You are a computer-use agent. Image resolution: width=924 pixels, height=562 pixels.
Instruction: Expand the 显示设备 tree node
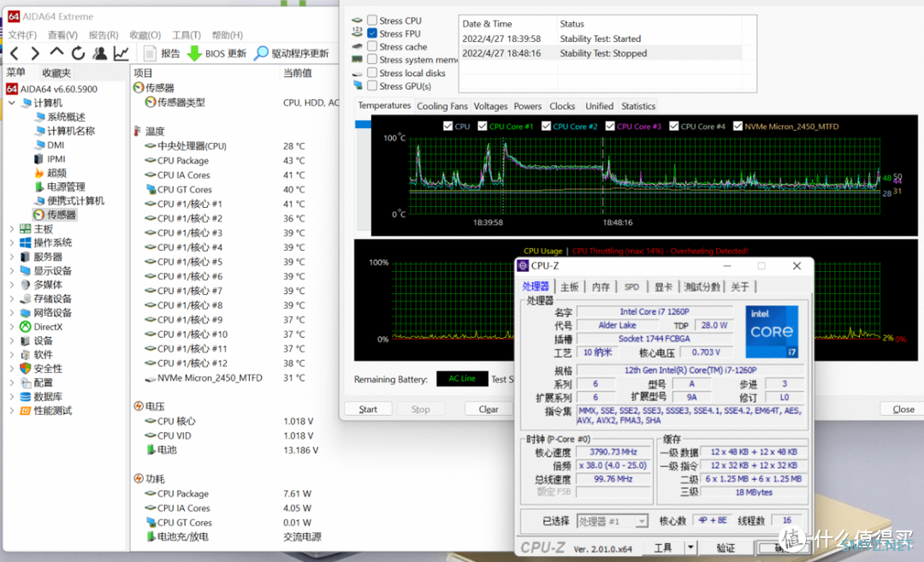pyautogui.click(x=12, y=271)
